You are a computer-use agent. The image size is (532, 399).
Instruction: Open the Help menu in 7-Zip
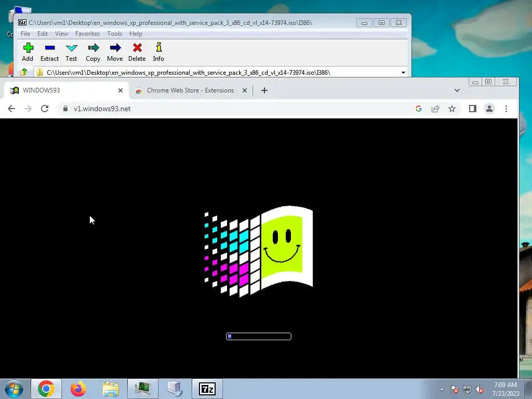tap(136, 34)
